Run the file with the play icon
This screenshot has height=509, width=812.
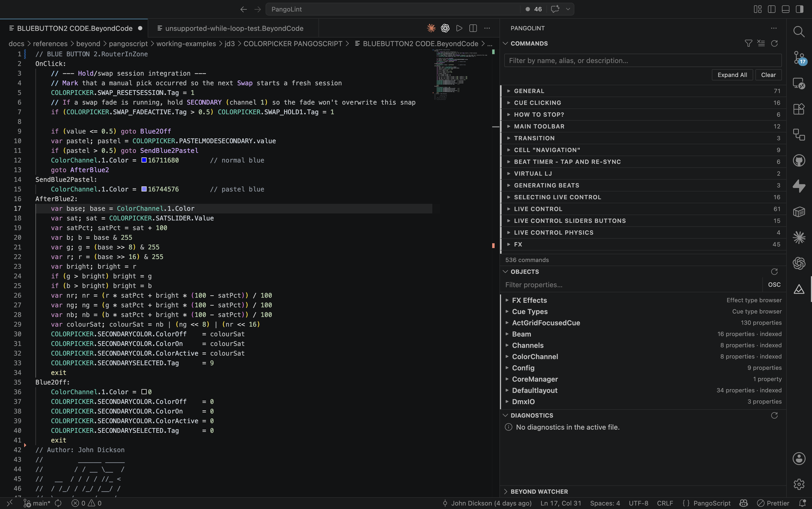459,28
